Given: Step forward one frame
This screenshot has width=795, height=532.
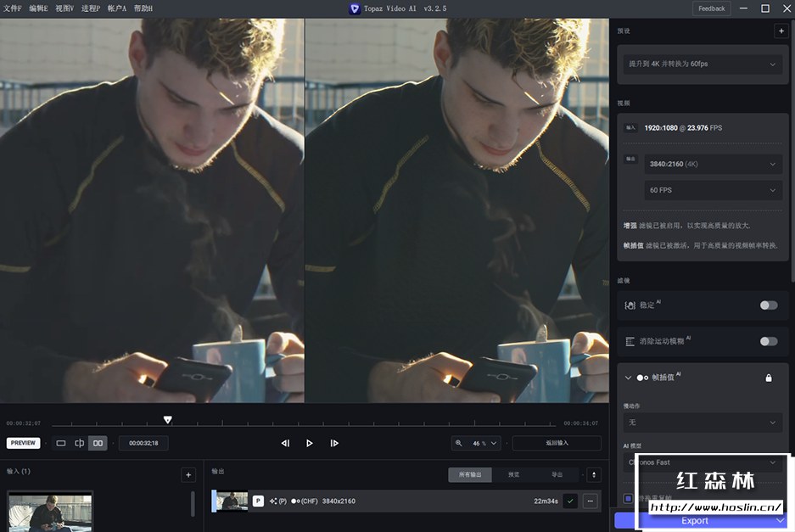Looking at the screenshot, I should [334, 443].
